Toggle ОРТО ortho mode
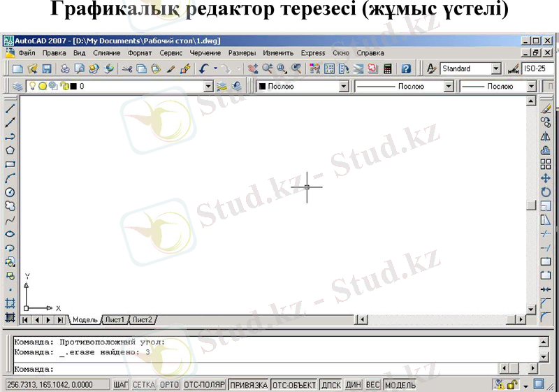This screenshot has width=559, height=392. 169,385
